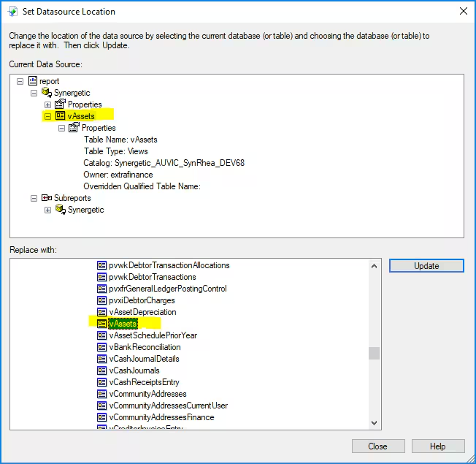Collapse the Subreports node
The height and width of the screenshot is (464, 476).
pos(34,199)
